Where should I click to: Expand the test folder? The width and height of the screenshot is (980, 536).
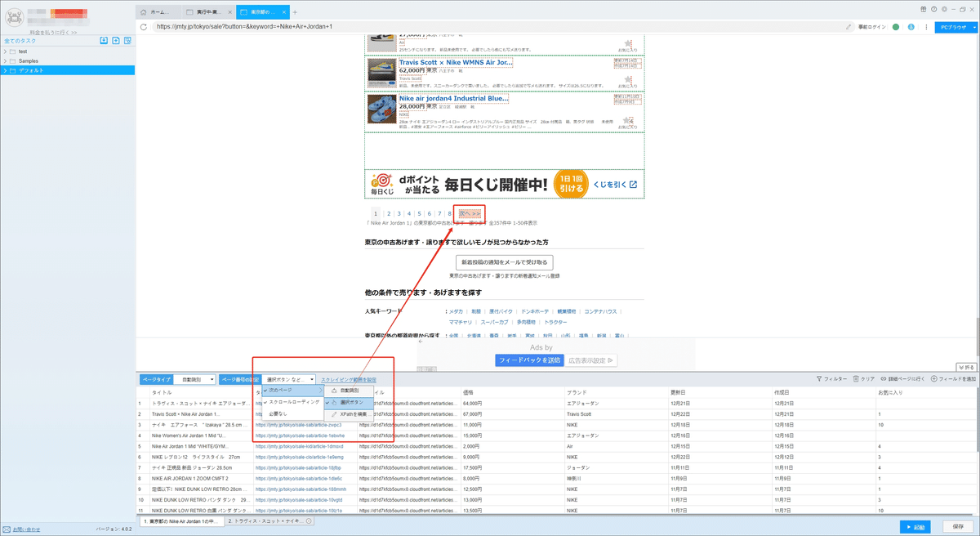(x=5, y=51)
